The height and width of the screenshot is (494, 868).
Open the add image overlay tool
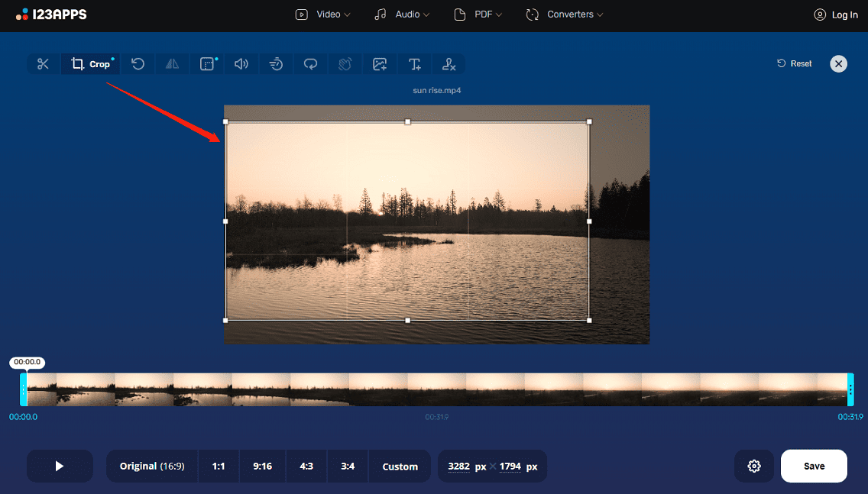click(x=380, y=63)
